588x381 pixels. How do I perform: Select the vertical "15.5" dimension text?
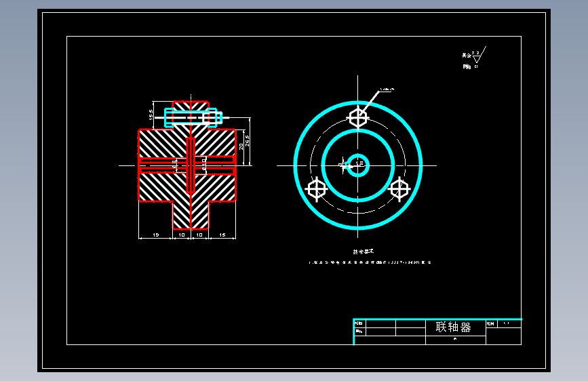(151, 115)
